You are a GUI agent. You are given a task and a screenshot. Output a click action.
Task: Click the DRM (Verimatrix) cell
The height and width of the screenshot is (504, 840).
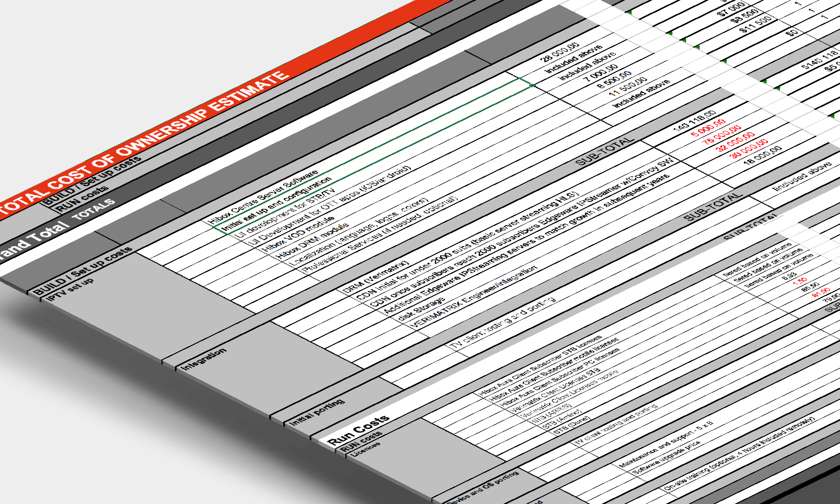(x=375, y=277)
